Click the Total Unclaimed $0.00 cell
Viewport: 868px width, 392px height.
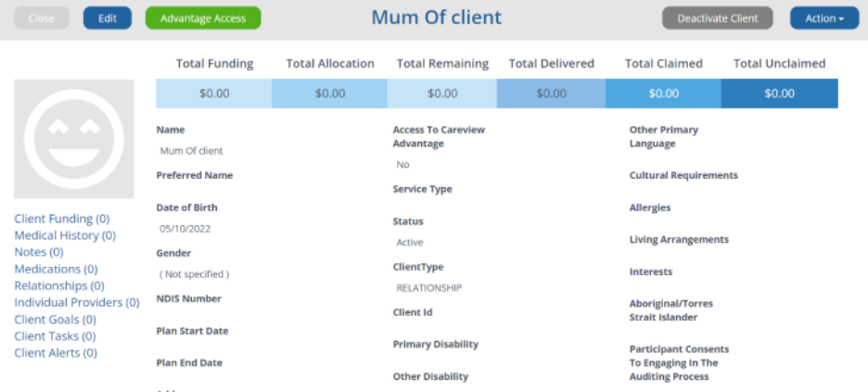(779, 94)
